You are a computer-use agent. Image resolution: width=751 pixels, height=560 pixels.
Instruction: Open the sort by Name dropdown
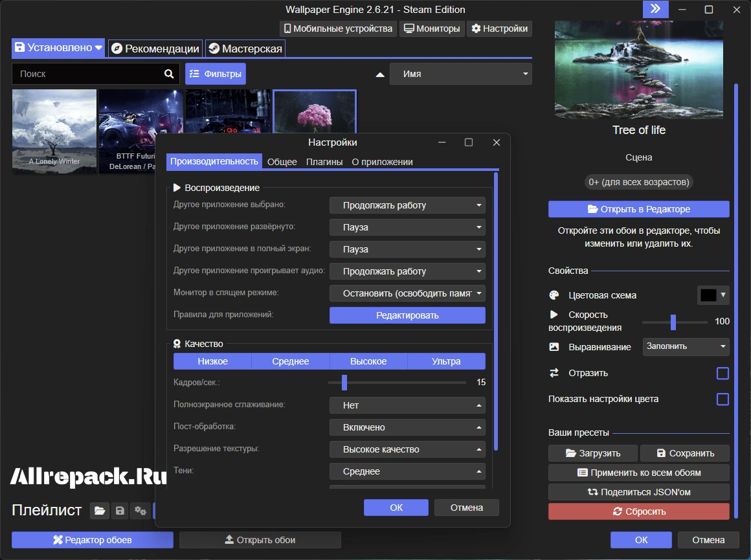461,74
